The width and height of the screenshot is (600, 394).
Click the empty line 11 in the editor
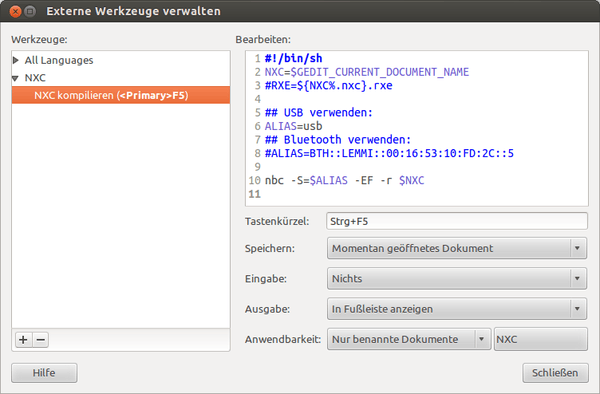(417, 194)
